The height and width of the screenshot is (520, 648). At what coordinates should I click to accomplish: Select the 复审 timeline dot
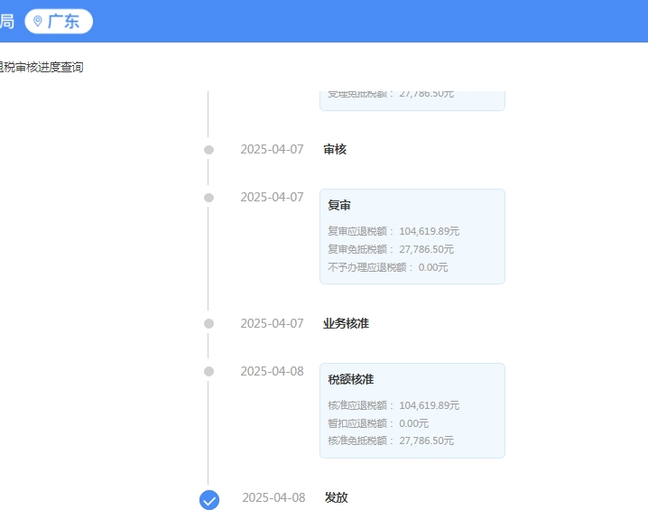[x=209, y=198]
